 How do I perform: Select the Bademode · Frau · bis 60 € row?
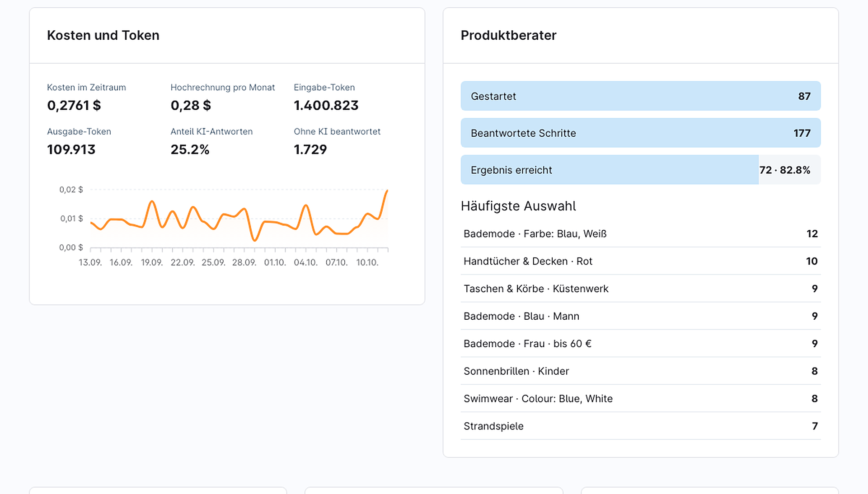click(x=640, y=344)
